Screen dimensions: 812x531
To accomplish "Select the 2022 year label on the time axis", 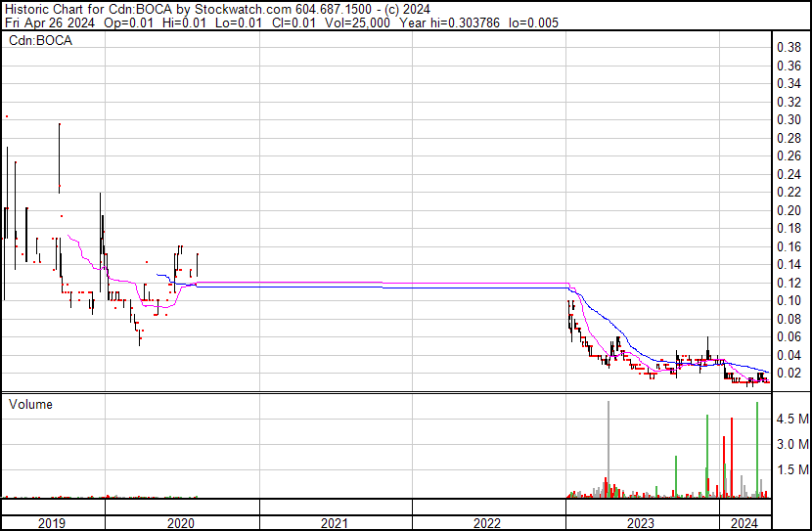I will pos(488,523).
